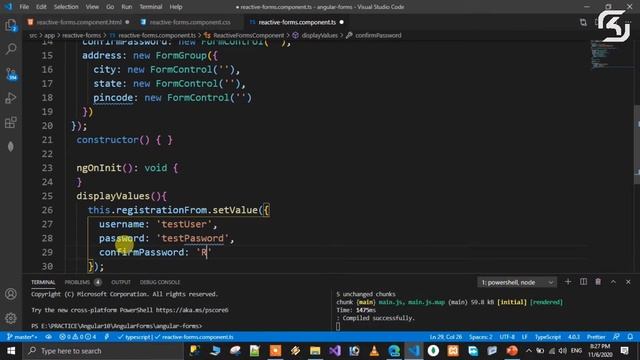
Task: Click the MongoDB leaf icon in the activity bar
Action: point(11,146)
